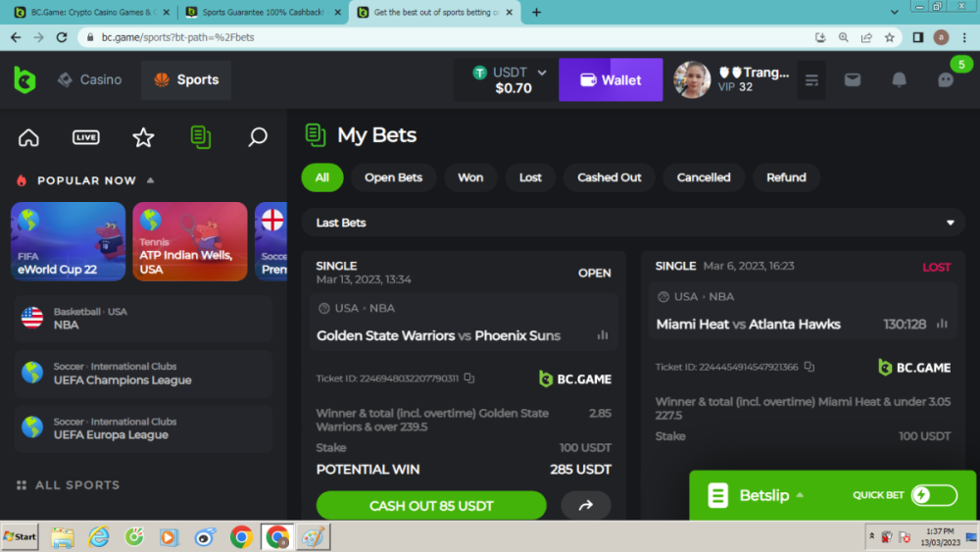Toggle the Quick Bet switch

[x=933, y=495]
